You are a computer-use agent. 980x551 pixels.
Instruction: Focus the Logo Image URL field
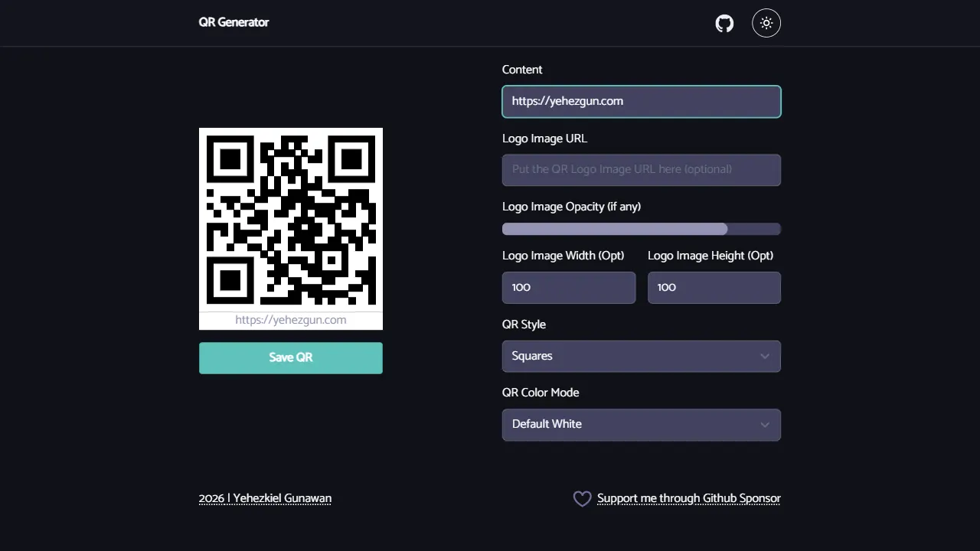(642, 170)
